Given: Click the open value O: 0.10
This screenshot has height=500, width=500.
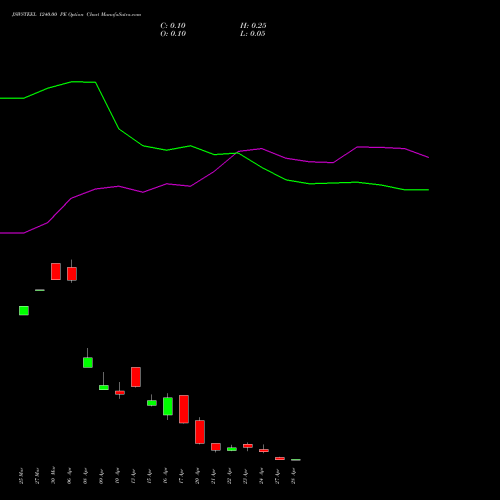Looking at the screenshot, I should click(173, 34).
